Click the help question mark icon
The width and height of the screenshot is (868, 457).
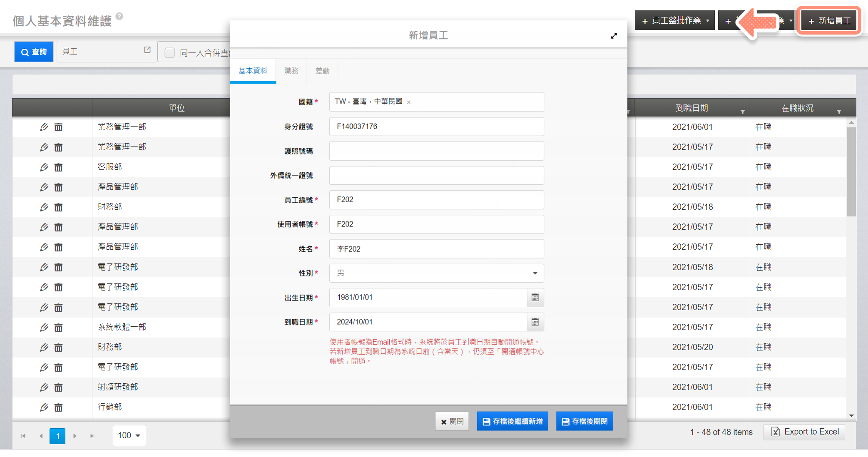point(119,16)
